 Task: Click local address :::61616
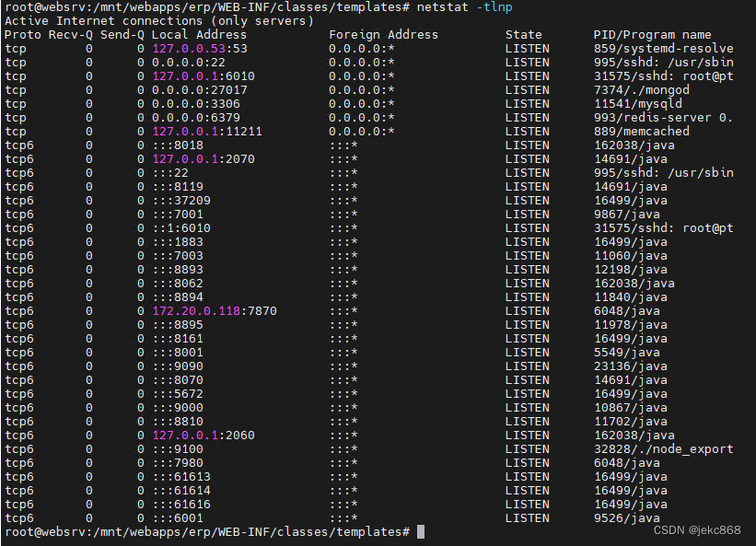click(x=181, y=505)
